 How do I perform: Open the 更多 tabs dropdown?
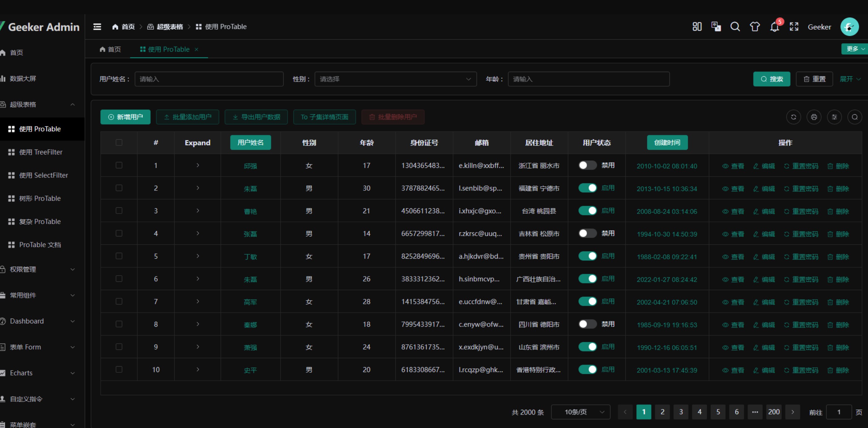[855, 49]
